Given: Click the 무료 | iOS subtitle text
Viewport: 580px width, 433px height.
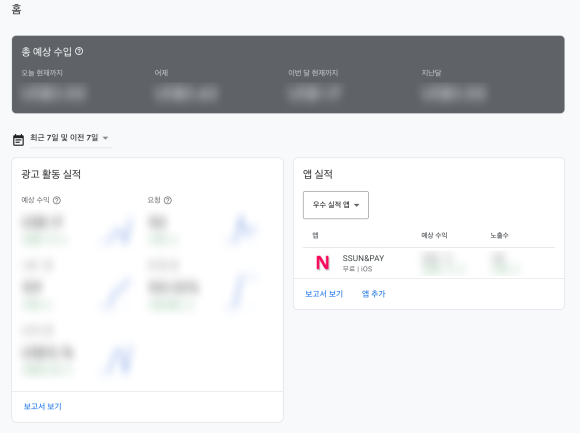Looking at the screenshot, I should (357, 269).
